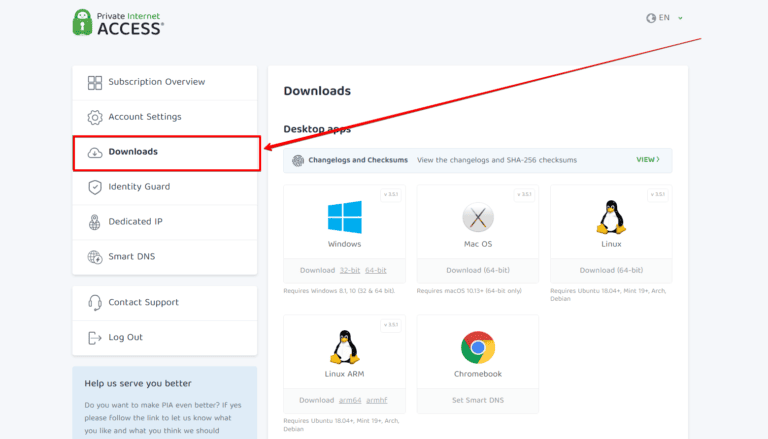
Task: Open Smart DNS menu item
Action: point(165,257)
